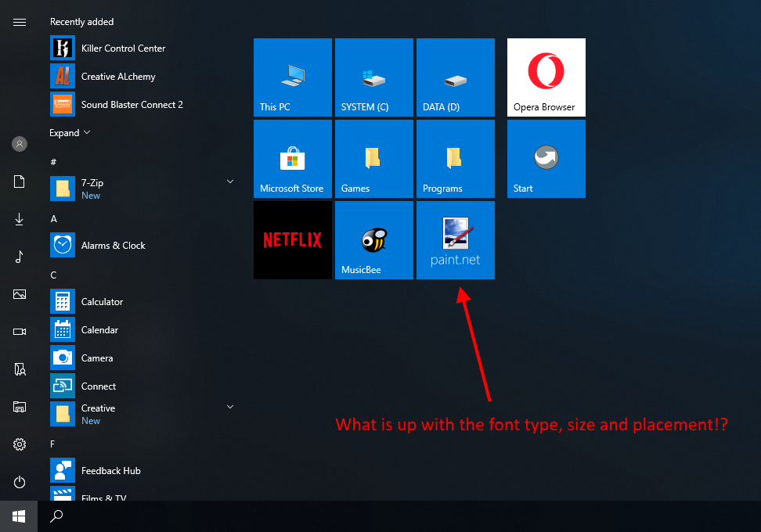Select Calendar in the app list
The width and height of the screenshot is (761, 532).
click(99, 329)
